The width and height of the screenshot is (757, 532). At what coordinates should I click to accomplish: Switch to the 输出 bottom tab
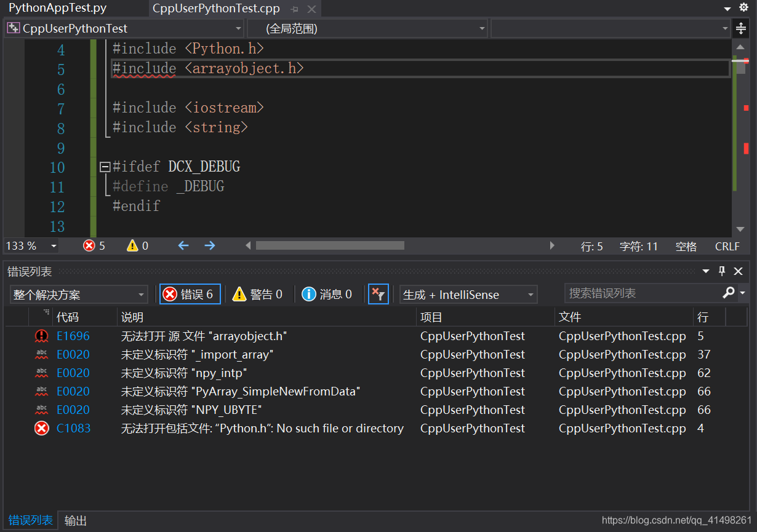(x=75, y=520)
